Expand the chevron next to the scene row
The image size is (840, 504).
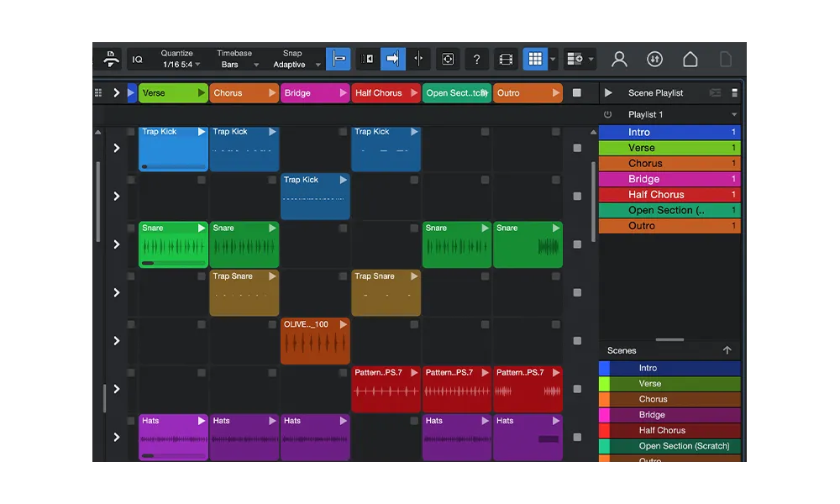[x=116, y=93]
